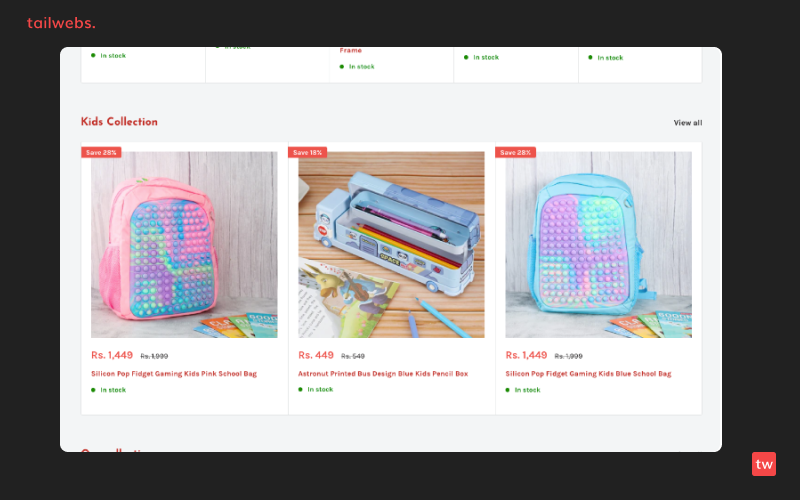This screenshot has height=500, width=800.
Task: Open Silicon Pop Fidget Blue School Bag link
Action: (588, 373)
